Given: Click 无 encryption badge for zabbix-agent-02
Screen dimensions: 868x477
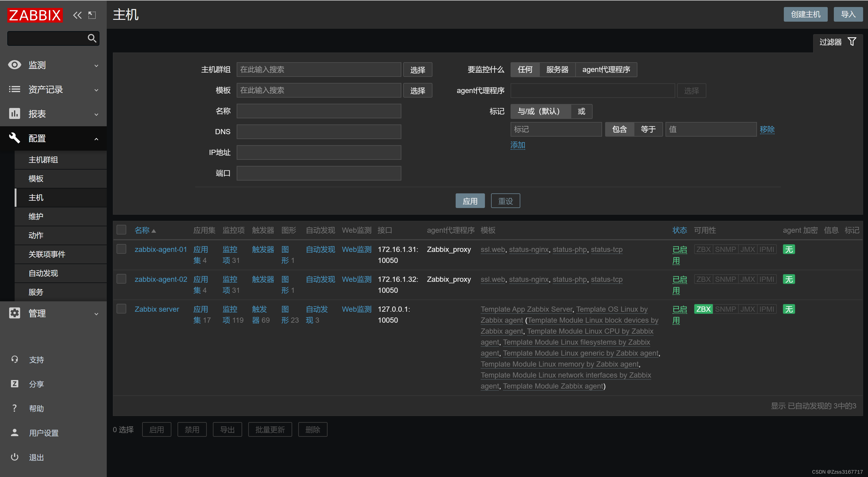Looking at the screenshot, I should coord(789,280).
